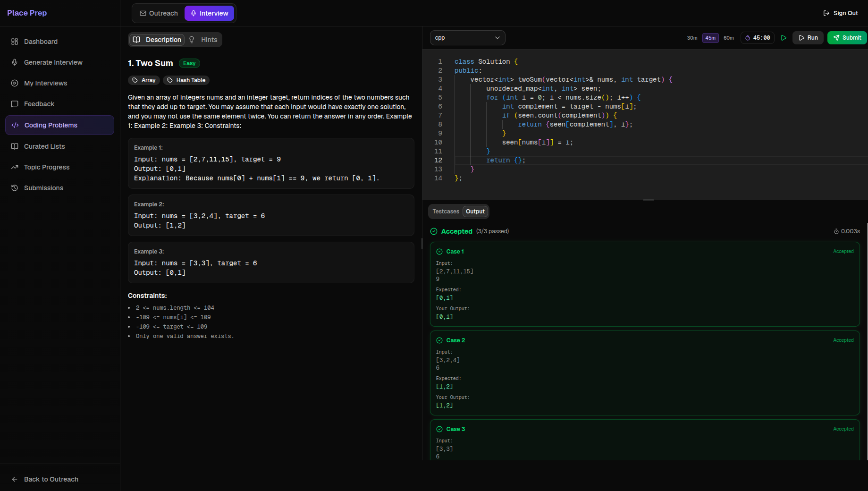Open the Dashboard page
The image size is (868, 491).
[x=59, y=42]
